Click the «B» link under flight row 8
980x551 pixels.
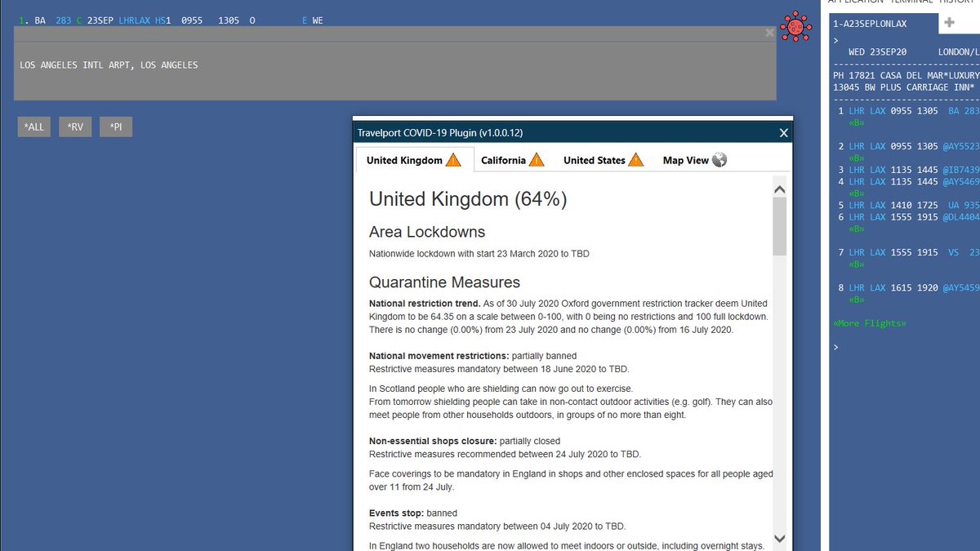[856, 300]
